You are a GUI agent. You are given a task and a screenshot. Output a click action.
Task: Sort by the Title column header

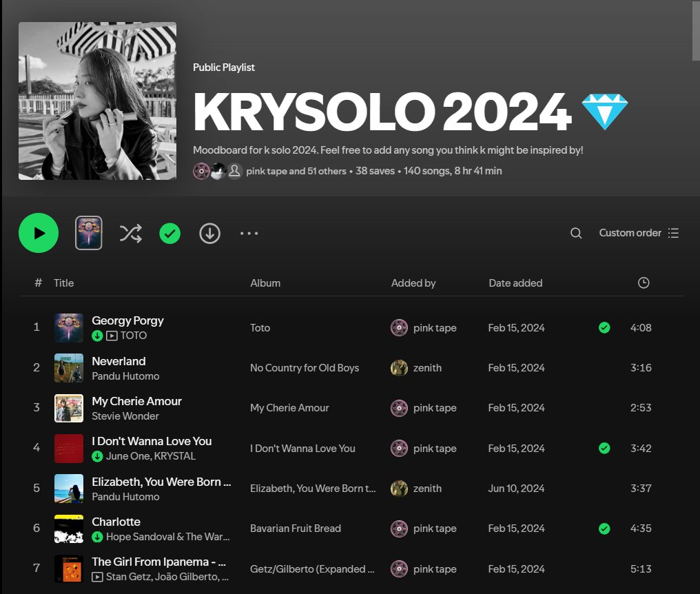pos(64,283)
